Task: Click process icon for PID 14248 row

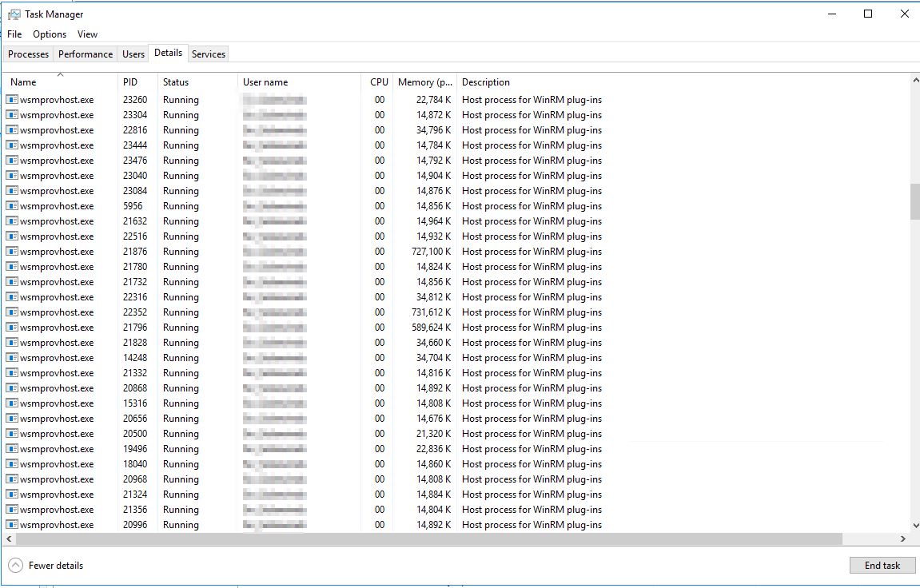Action: [x=12, y=358]
